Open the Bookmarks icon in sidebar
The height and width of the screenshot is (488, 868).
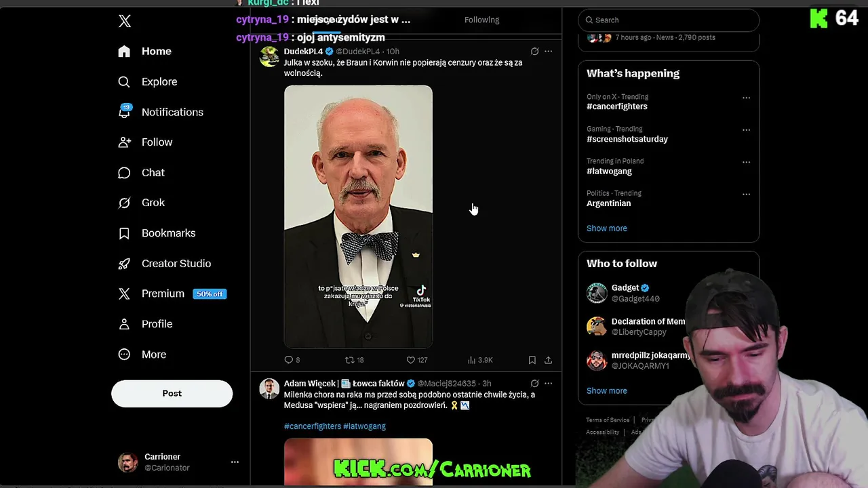pyautogui.click(x=124, y=233)
